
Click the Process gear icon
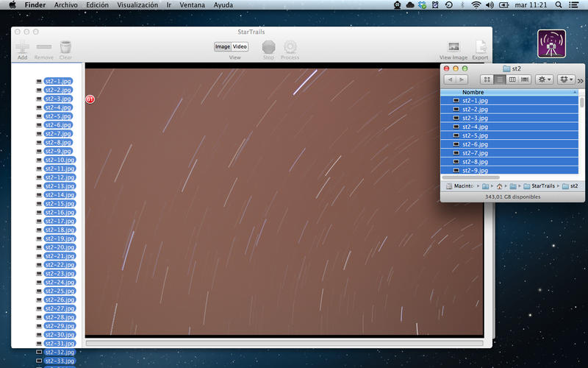pyautogui.click(x=290, y=47)
